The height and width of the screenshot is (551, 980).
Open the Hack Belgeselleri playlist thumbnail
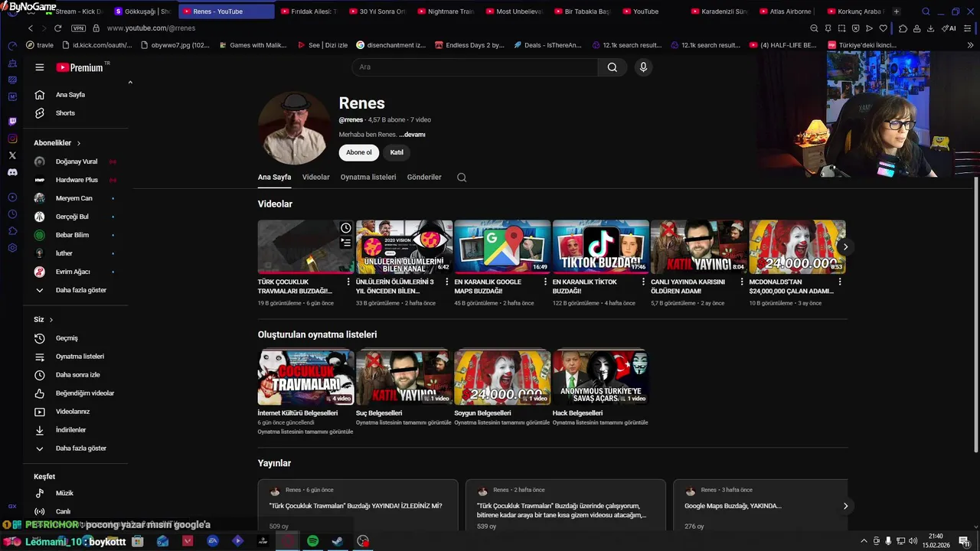[601, 377]
